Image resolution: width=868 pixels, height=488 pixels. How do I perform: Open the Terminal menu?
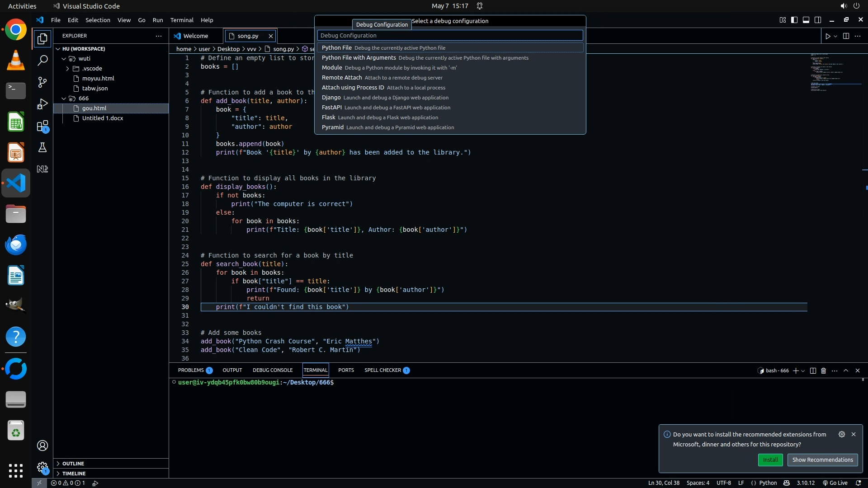pyautogui.click(x=181, y=20)
